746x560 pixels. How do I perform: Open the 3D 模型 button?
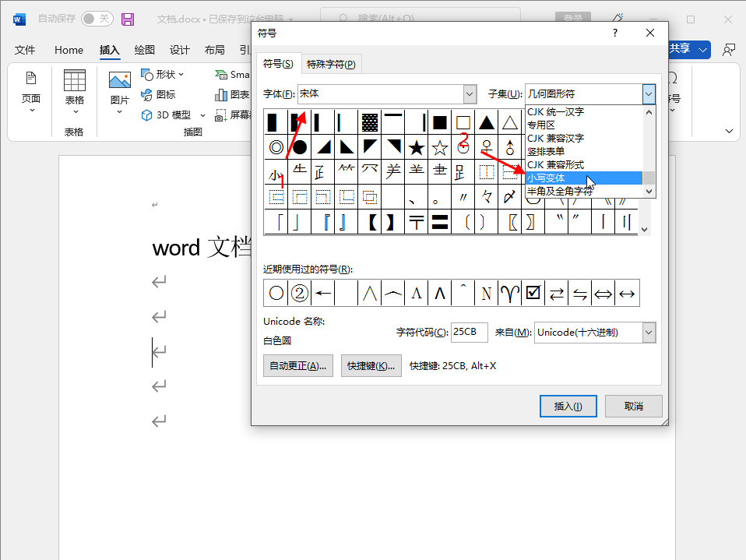173,115
